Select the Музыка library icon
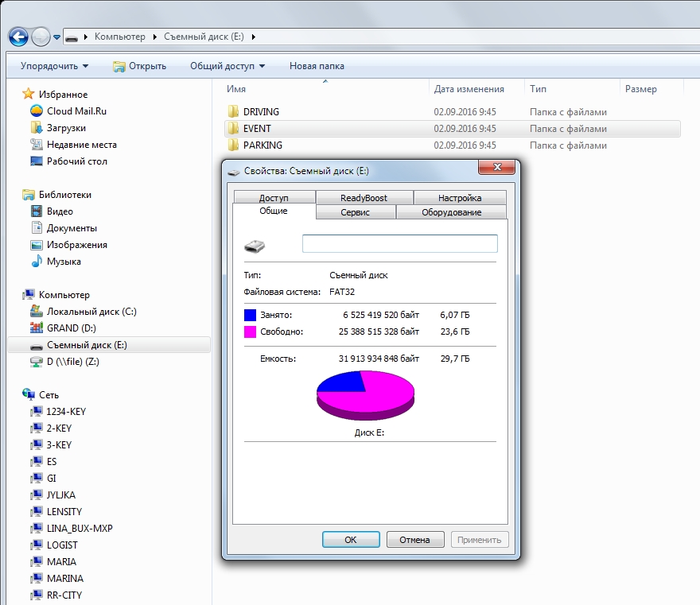Viewport: 700px width, 605px height. pyautogui.click(x=36, y=262)
